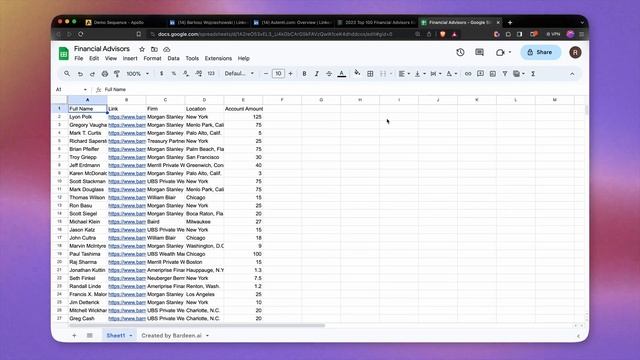Toggle italic formatting

point(316,74)
